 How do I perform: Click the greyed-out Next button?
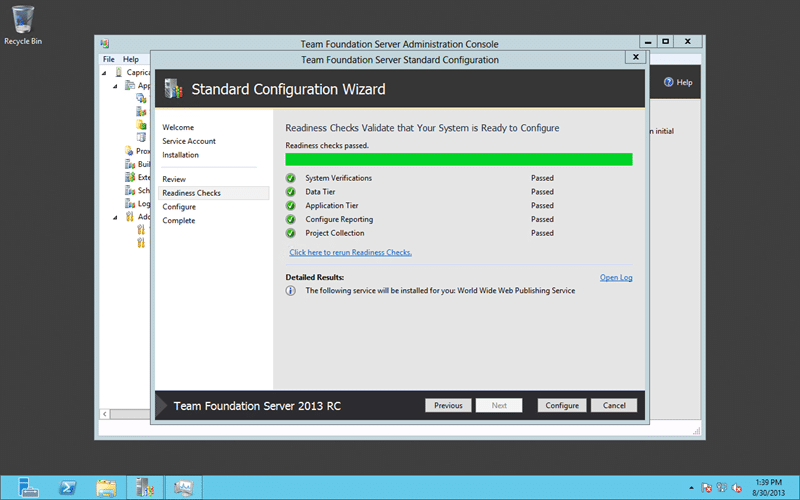point(499,406)
